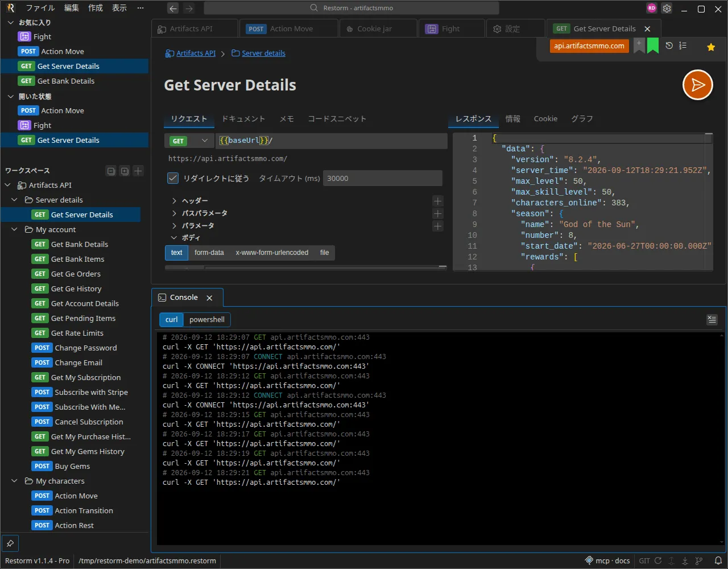Screen dimensions: 728x569
Task: Select x-www-form-urlencoded body type
Action: tap(272, 253)
